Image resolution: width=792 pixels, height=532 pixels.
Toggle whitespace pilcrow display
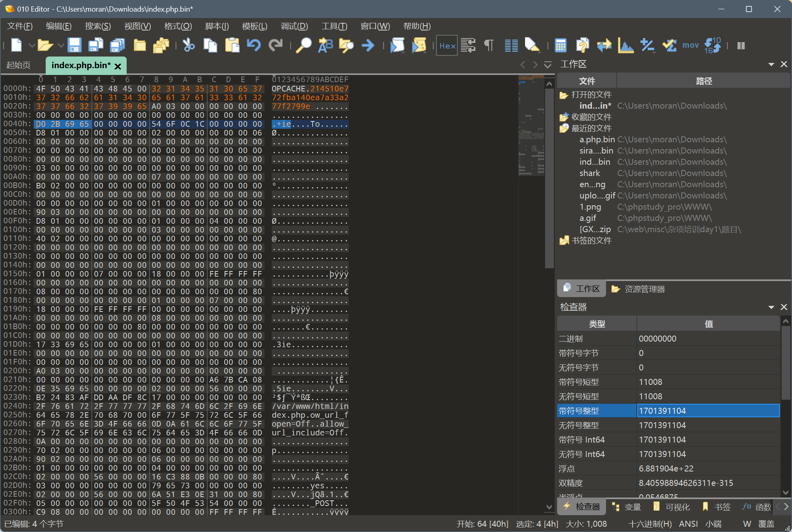[x=489, y=45]
